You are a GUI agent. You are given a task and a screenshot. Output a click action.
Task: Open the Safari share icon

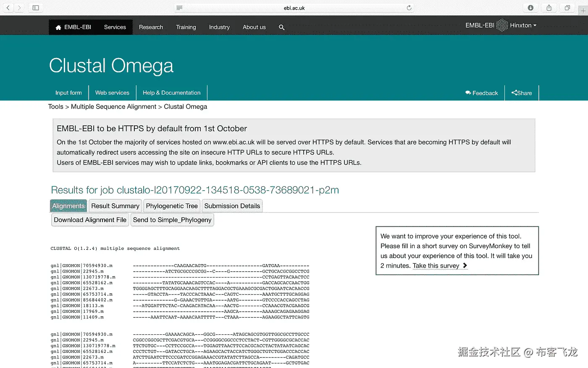tap(549, 8)
